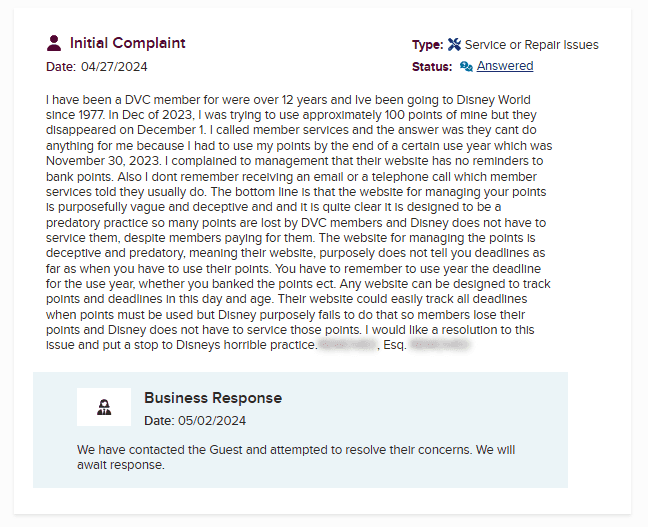648x527 pixels.
Task: Click the Status label
Action: click(x=432, y=66)
